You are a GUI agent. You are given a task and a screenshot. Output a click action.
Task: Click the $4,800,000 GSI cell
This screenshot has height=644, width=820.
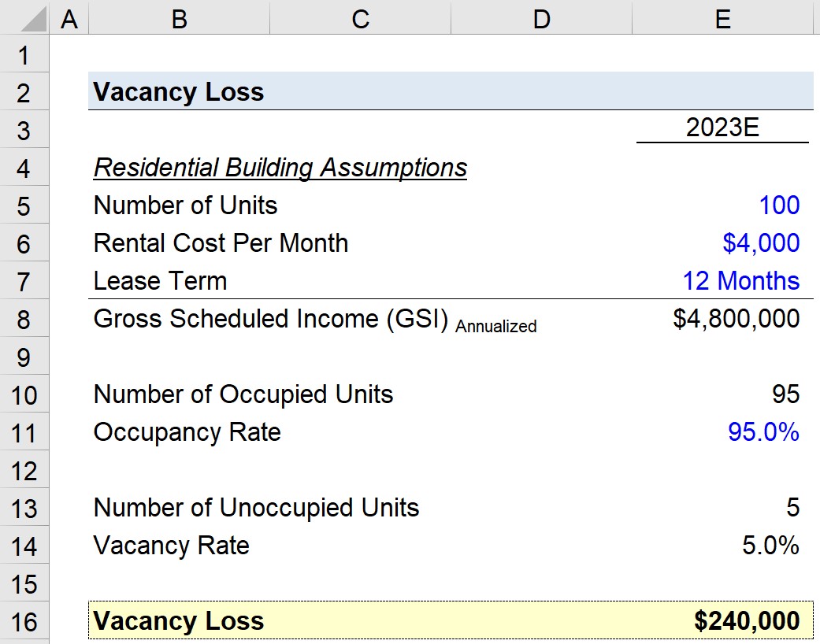[723, 318]
